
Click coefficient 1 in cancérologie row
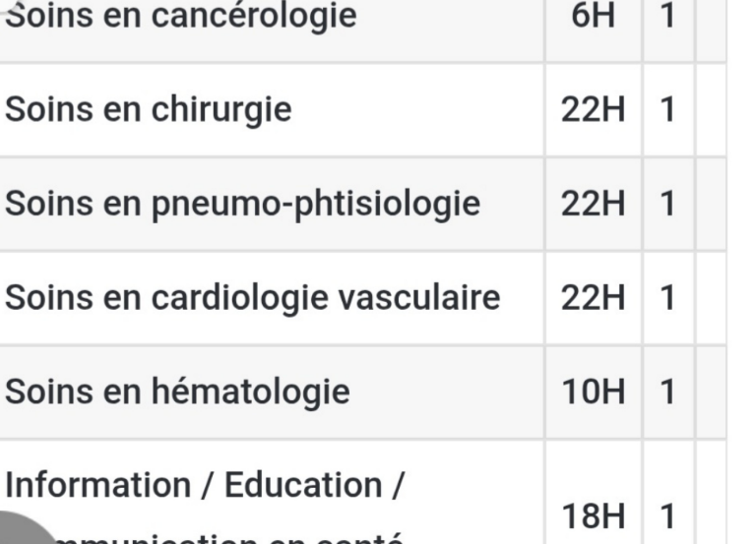tap(667, 16)
